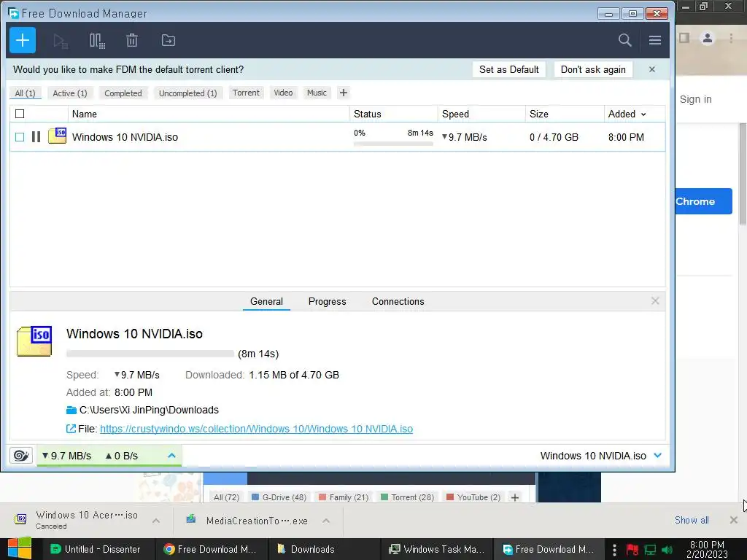
Task: Filter by Completed downloads
Action: [123, 93]
